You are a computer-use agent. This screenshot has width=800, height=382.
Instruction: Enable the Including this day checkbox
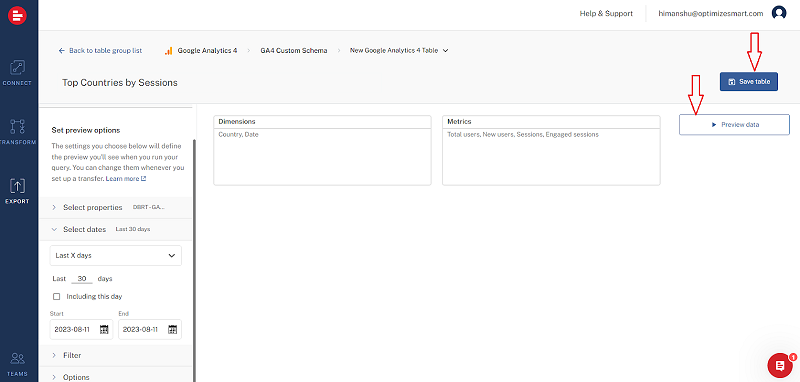57,296
